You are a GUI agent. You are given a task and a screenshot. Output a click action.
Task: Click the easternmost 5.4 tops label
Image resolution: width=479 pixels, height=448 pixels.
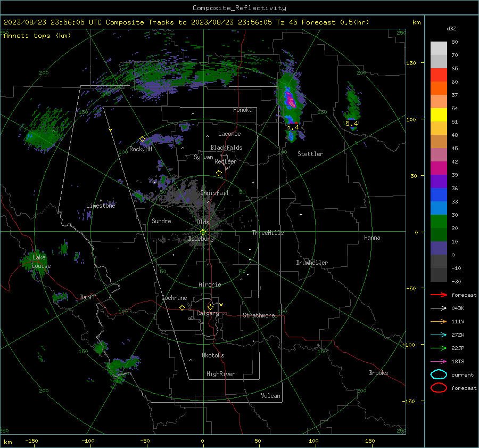coord(351,123)
